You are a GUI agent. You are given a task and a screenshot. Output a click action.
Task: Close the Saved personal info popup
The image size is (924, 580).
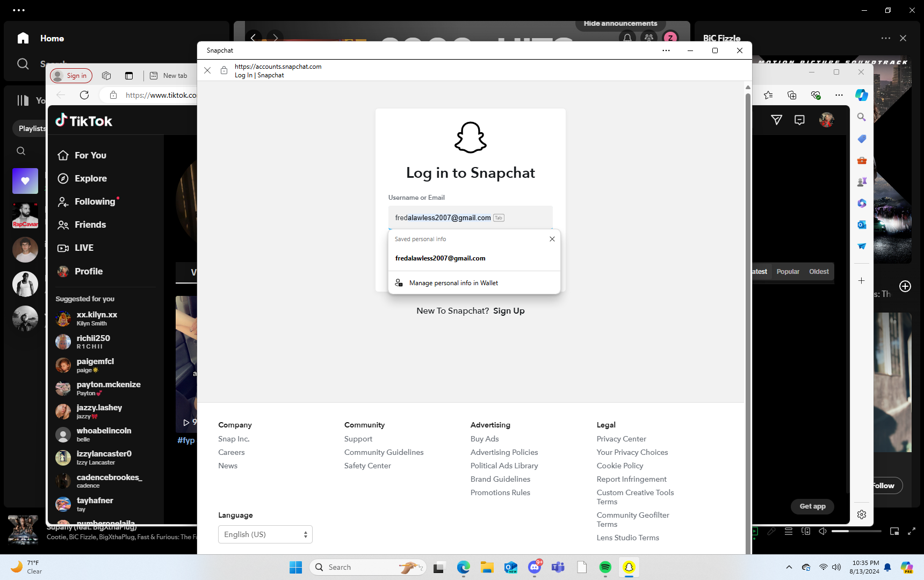click(552, 239)
